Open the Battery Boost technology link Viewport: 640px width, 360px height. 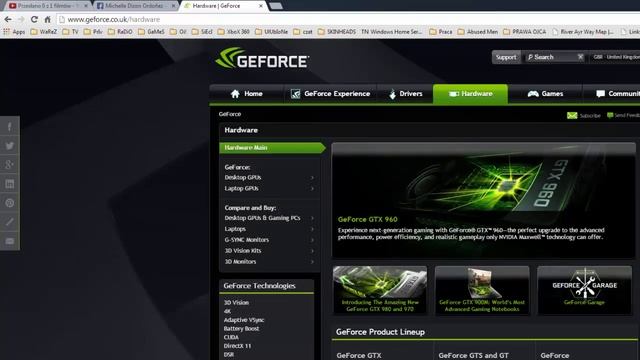241,329
